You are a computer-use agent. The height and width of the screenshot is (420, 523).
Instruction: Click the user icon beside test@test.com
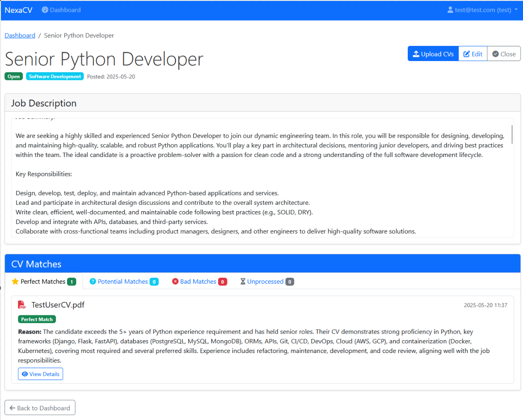pos(450,10)
